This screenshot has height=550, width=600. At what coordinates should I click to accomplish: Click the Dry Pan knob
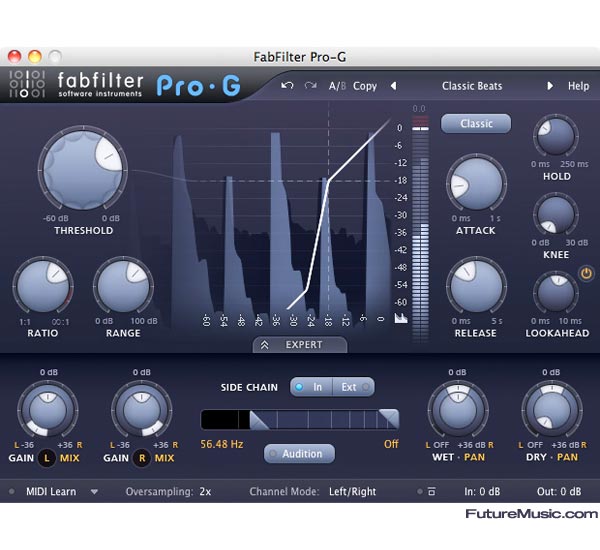[x=552, y=411]
